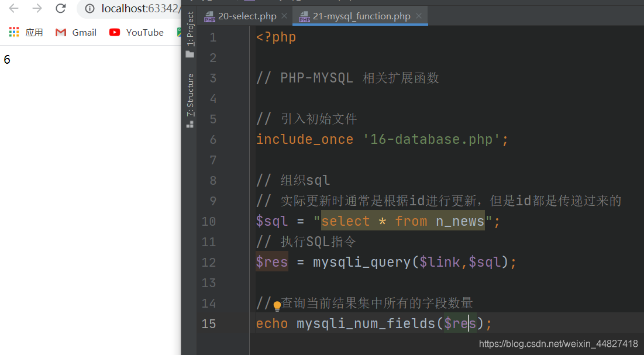Click the YouTube bookmark icon
The image size is (644, 355).
pyautogui.click(x=115, y=32)
